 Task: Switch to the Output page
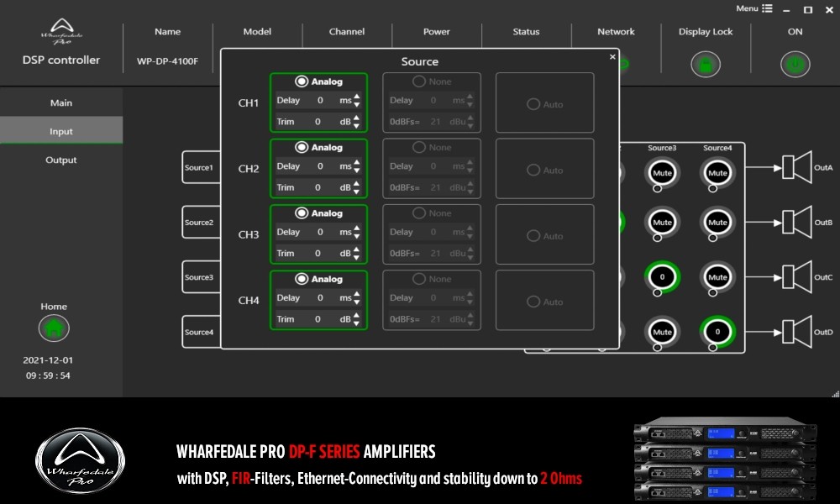tap(61, 160)
